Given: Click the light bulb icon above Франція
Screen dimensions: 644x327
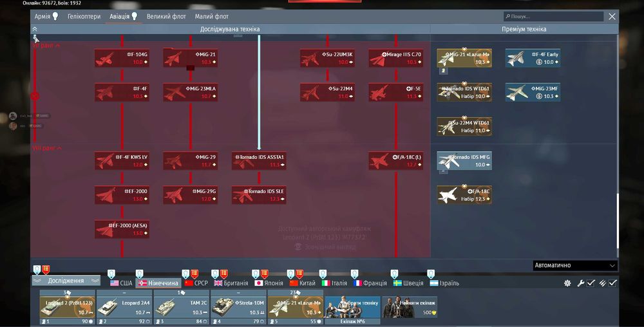Looking at the screenshot, I should 354,274.
